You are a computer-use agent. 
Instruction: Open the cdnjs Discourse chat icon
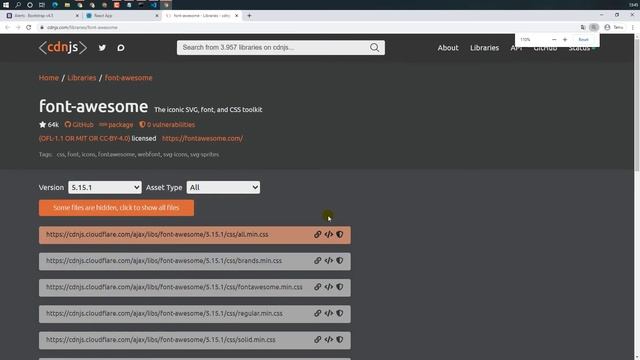pos(121,48)
